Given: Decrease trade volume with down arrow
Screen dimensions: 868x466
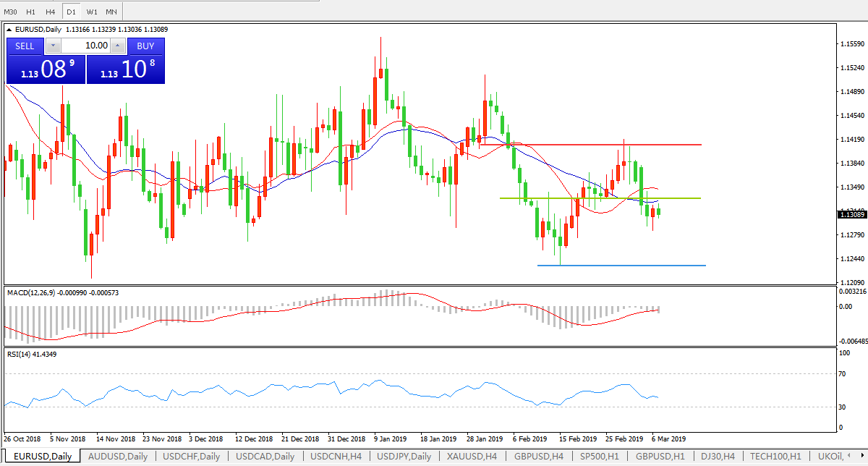Looking at the screenshot, I should pos(54,46).
